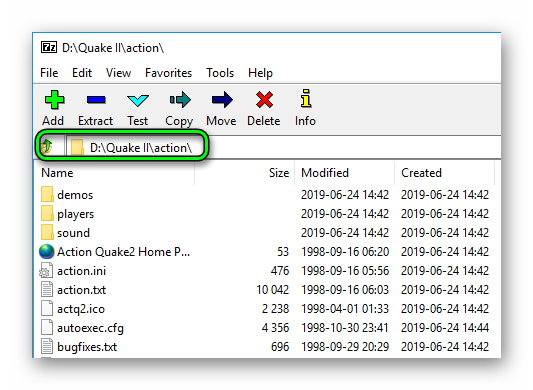Click modified date 1998-10-30 23:41

coord(345,328)
